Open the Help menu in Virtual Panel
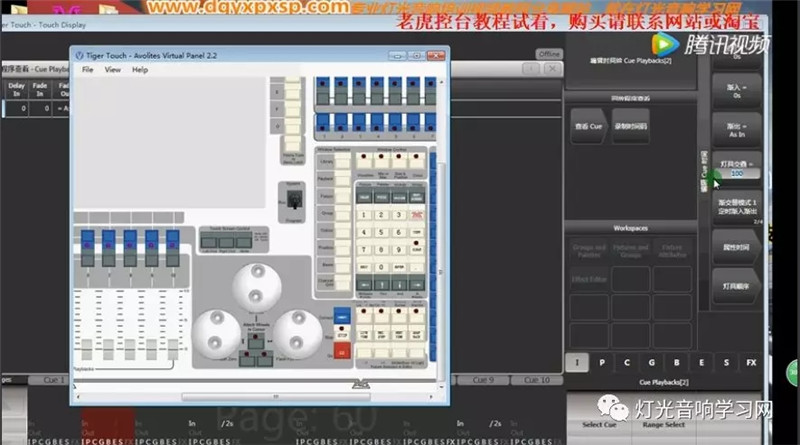Screen dimensions: 800x445 (140, 70)
